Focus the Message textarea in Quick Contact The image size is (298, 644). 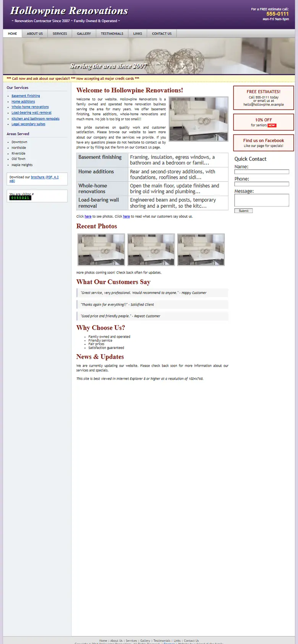click(x=262, y=200)
